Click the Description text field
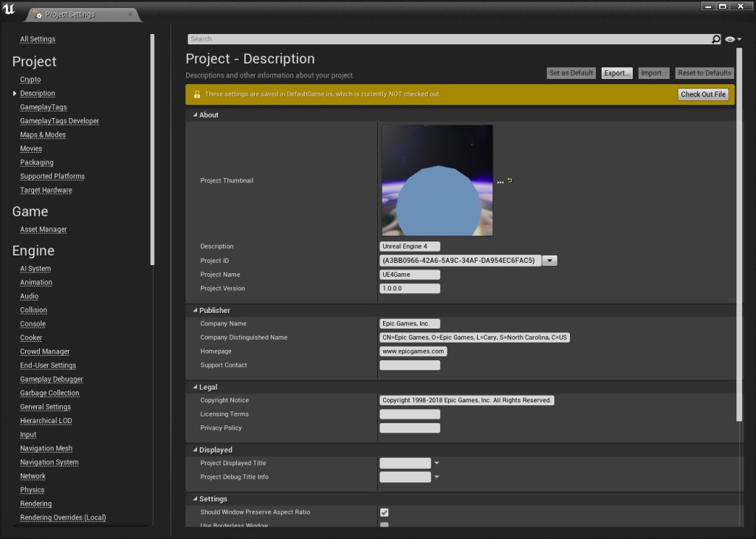This screenshot has width=756, height=539. [410, 247]
